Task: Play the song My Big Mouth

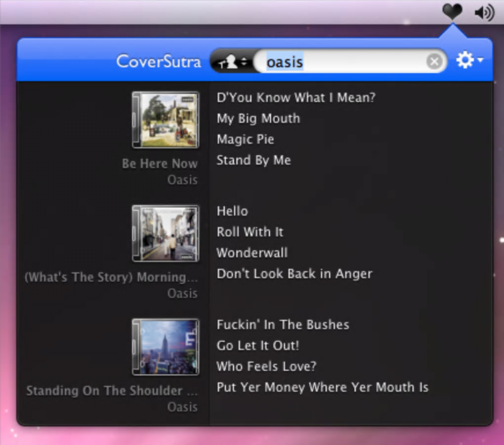Action: pos(258,119)
